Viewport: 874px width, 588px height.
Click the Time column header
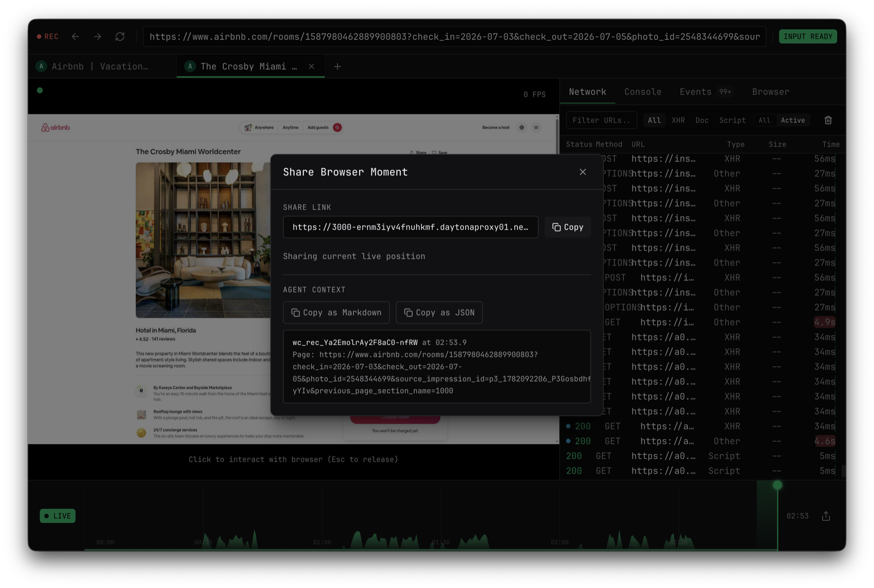[x=831, y=144]
